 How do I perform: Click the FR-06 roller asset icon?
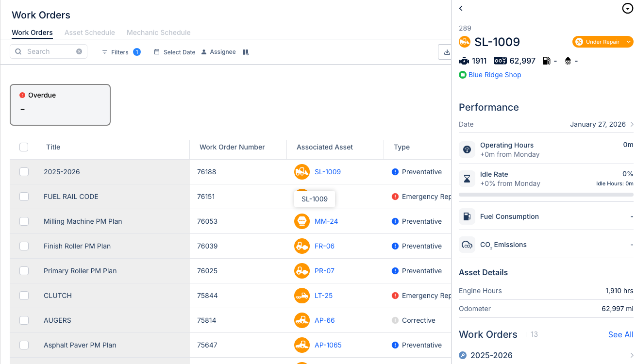(x=302, y=246)
